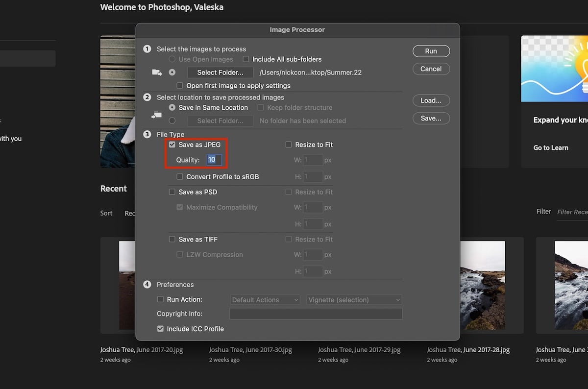588x389 pixels.
Task: Click the save destination folder icon
Action: (156, 114)
